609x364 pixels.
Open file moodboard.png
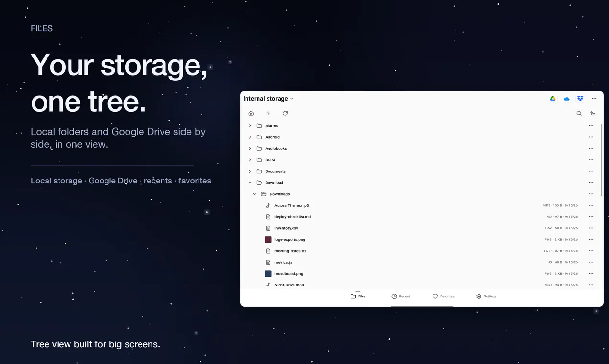click(289, 274)
